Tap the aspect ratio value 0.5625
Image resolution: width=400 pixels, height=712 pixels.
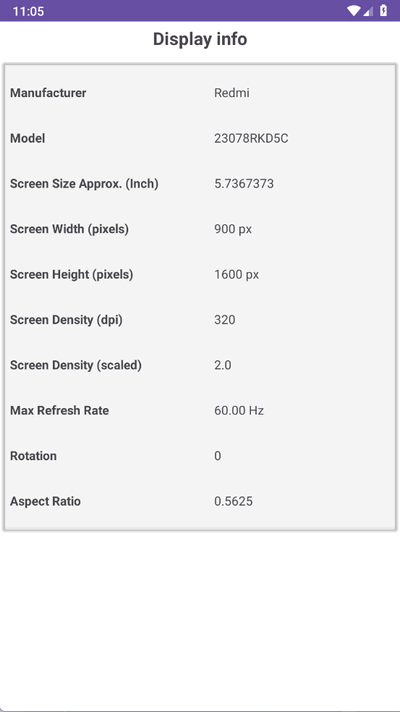point(233,501)
